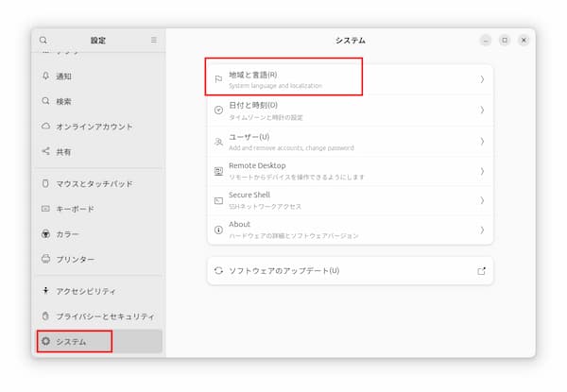The width and height of the screenshot is (567, 392).
Task: Select 検索 in the sidebar
Action: 99,101
